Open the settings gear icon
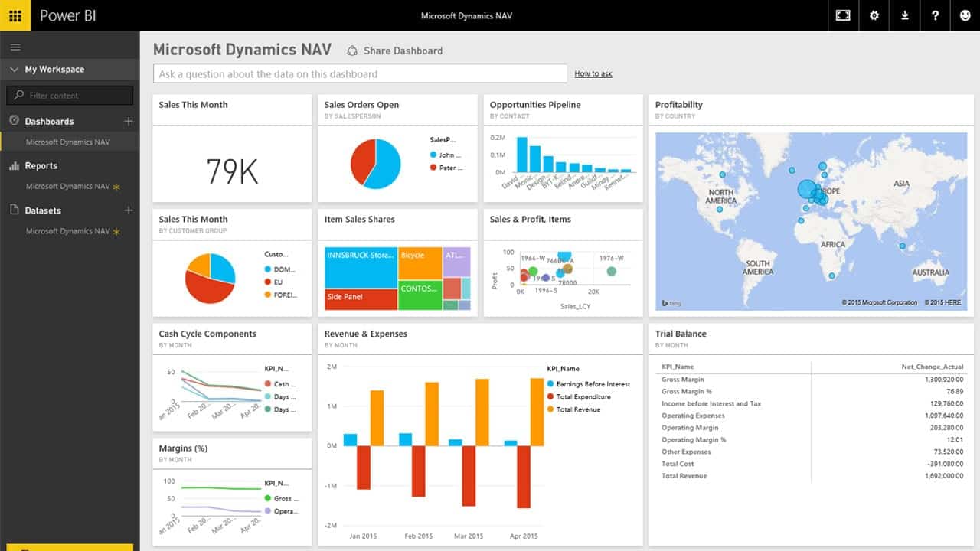980x551 pixels. click(x=874, y=15)
